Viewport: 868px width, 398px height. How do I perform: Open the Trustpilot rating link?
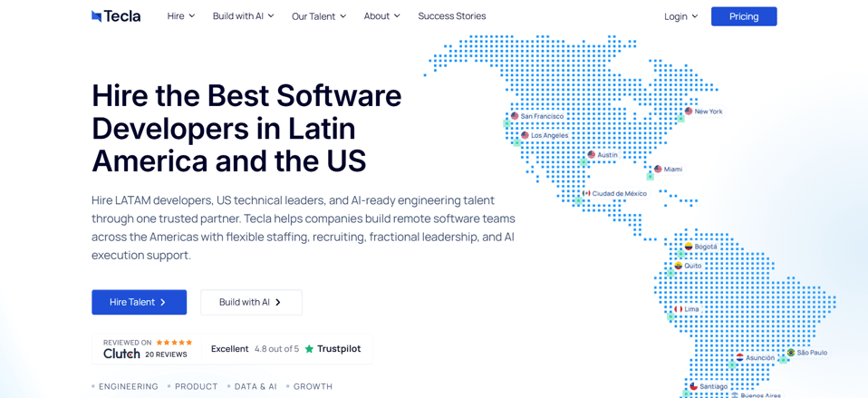(285, 349)
